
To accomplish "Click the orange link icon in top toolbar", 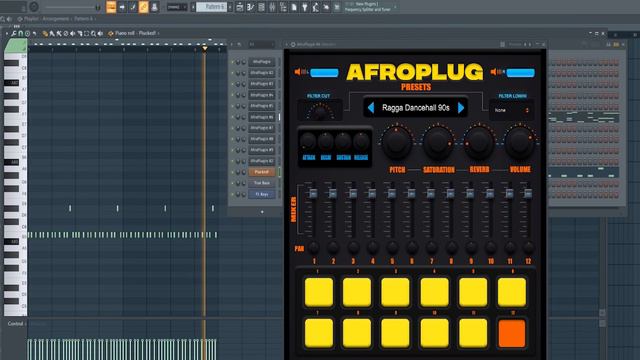I will pyautogui.click(x=143, y=7).
